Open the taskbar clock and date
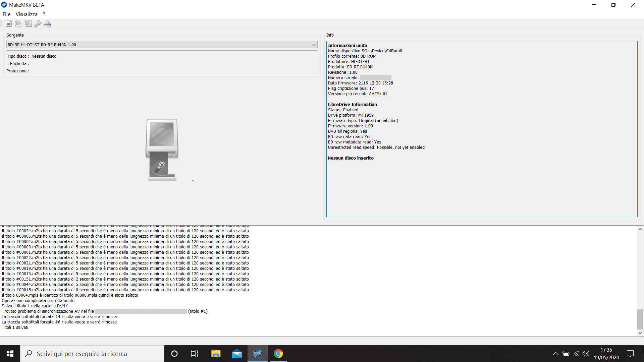Screen dimensions: 644x362 click(606, 354)
